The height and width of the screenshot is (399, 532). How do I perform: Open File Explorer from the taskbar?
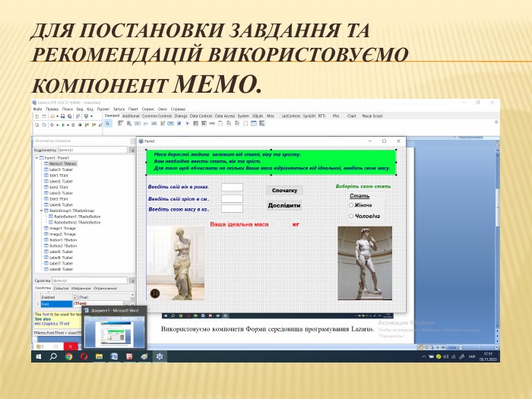click(x=99, y=356)
